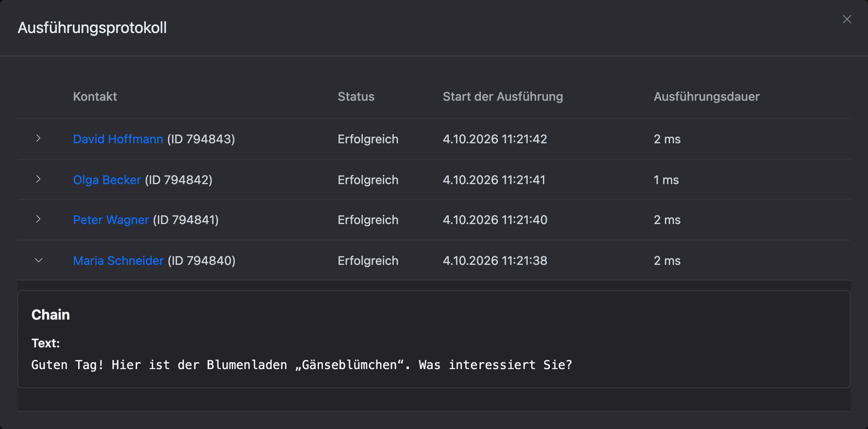Screen dimensions: 868x429
Task: Close the Ausführungsprotokoll dialog
Action: click(x=847, y=19)
